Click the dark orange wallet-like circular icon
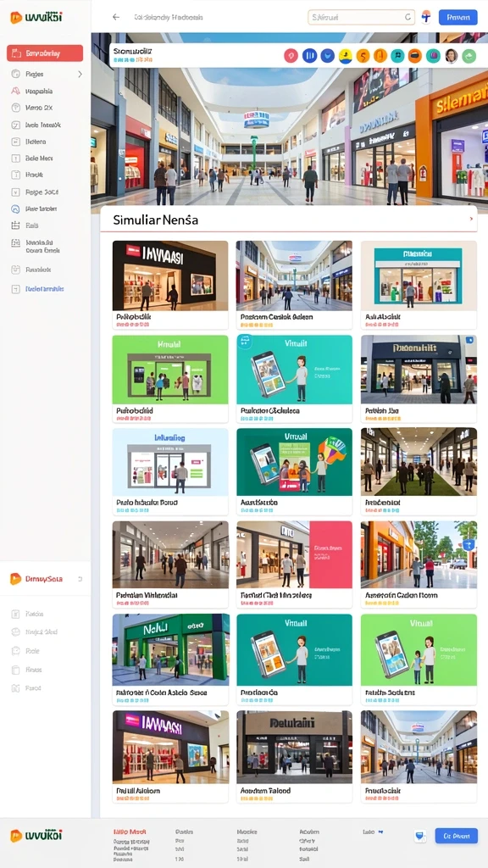Screen dimensions: 488x868 [415, 55]
